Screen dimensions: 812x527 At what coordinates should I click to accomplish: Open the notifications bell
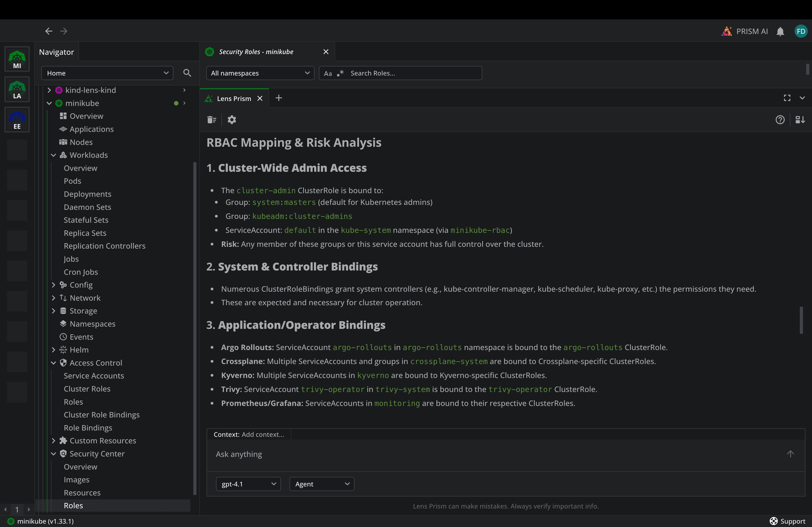780,31
